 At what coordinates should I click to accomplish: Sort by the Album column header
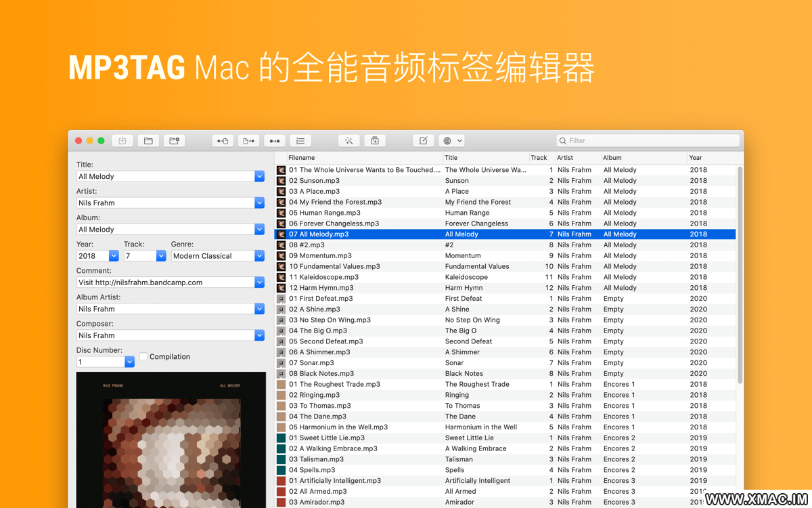tap(644, 158)
